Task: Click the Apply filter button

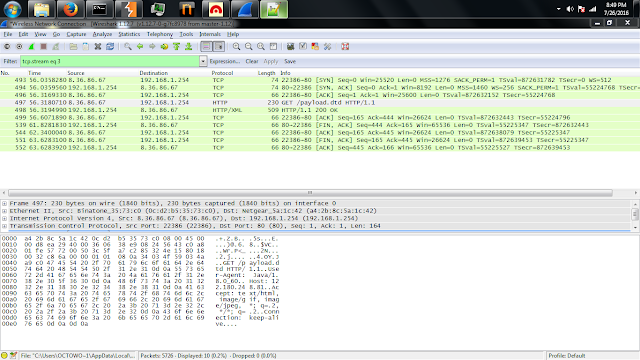Action: pos(271,61)
